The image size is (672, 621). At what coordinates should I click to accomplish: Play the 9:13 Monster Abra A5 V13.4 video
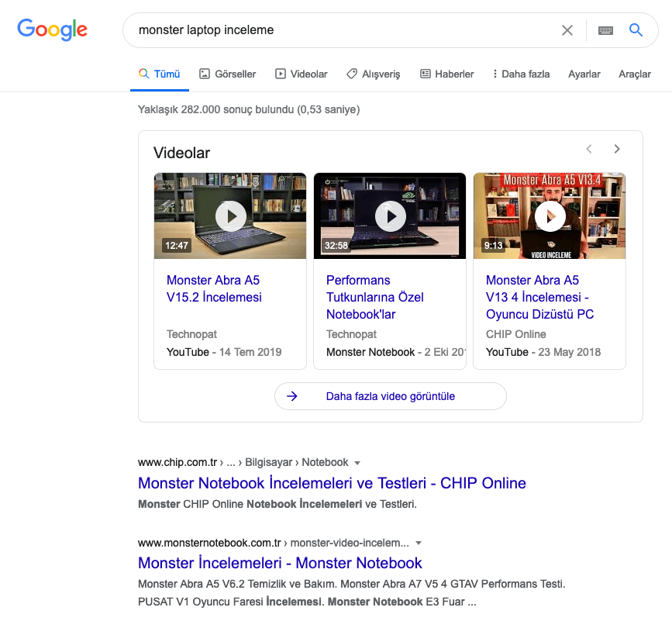pos(550,216)
